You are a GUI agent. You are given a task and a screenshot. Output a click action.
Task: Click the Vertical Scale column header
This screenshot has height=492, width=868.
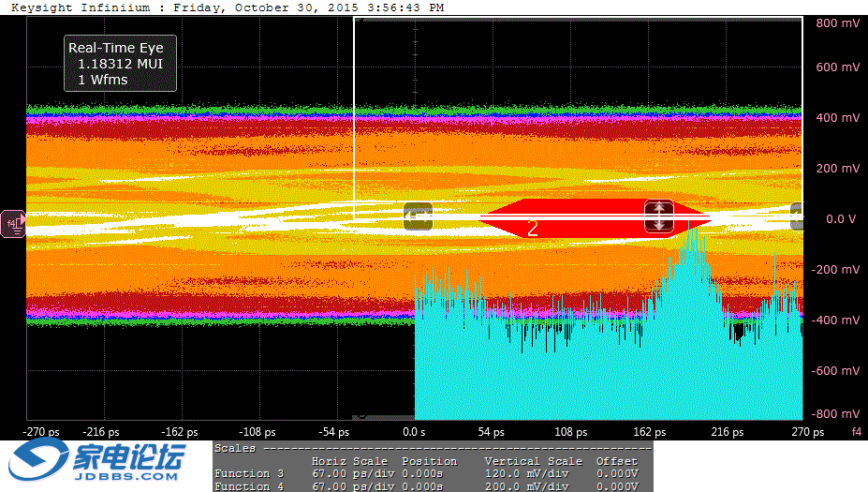pyautogui.click(x=533, y=461)
